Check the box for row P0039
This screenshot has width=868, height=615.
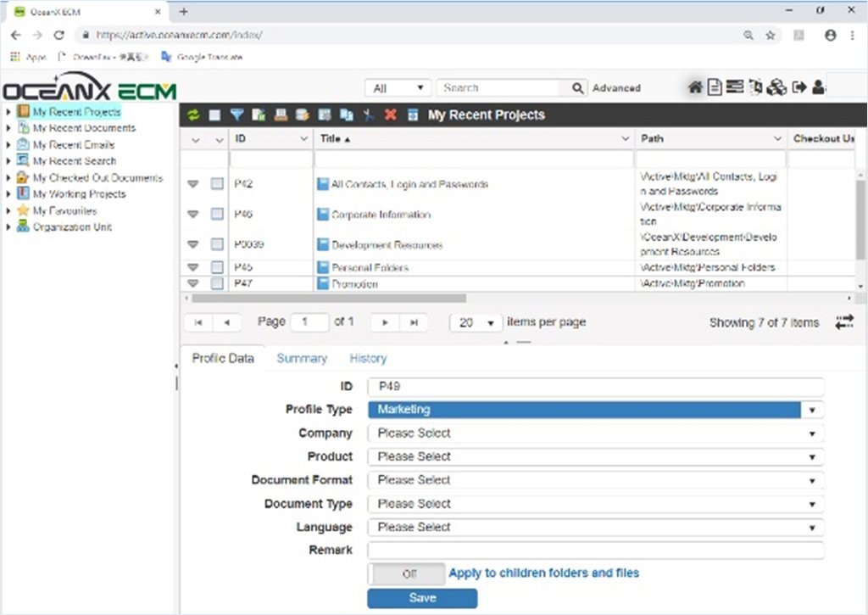coord(217,243)
